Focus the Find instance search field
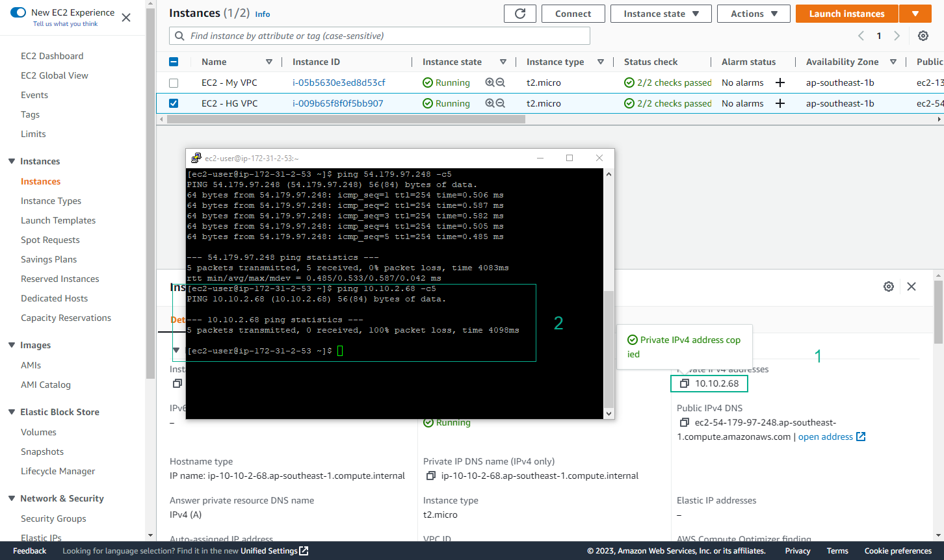The height and width of the screenshot is (560, 944). [x=380, y=36]
